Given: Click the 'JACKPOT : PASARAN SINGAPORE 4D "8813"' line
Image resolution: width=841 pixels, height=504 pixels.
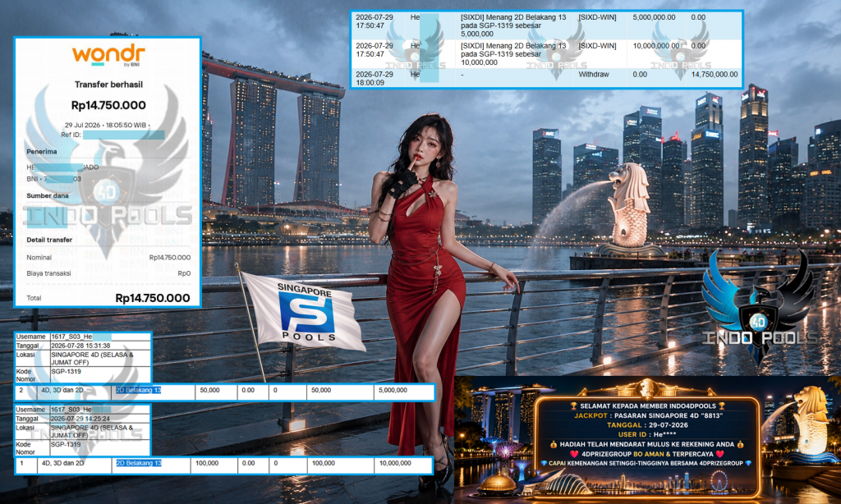Looking at the screenshot, I should click(649, 415).
